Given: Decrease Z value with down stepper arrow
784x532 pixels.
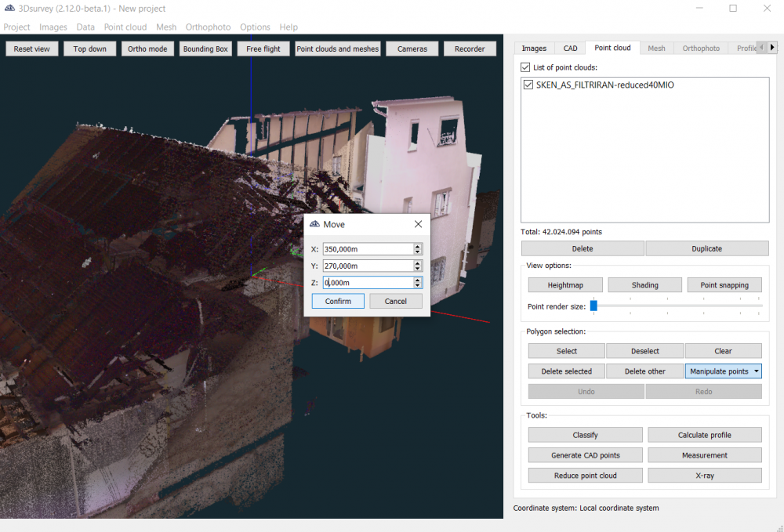Looking at the screenshot, I should pos(418,286).
